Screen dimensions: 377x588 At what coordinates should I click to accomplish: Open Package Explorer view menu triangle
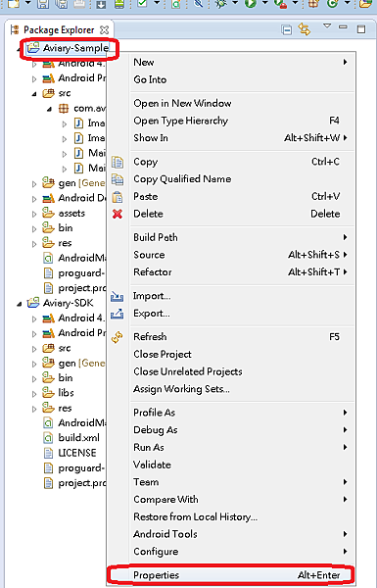327,25
